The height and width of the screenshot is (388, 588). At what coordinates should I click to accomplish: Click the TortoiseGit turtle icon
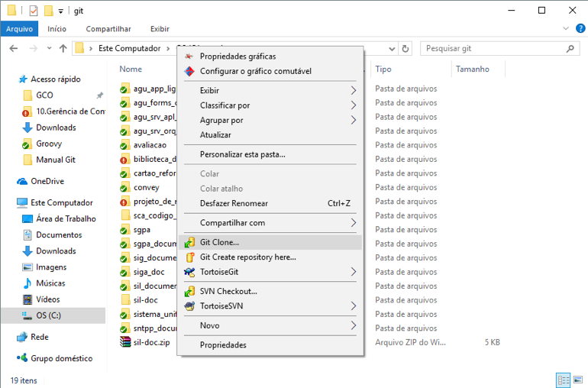pyautogui.click(x=189, y=272)
